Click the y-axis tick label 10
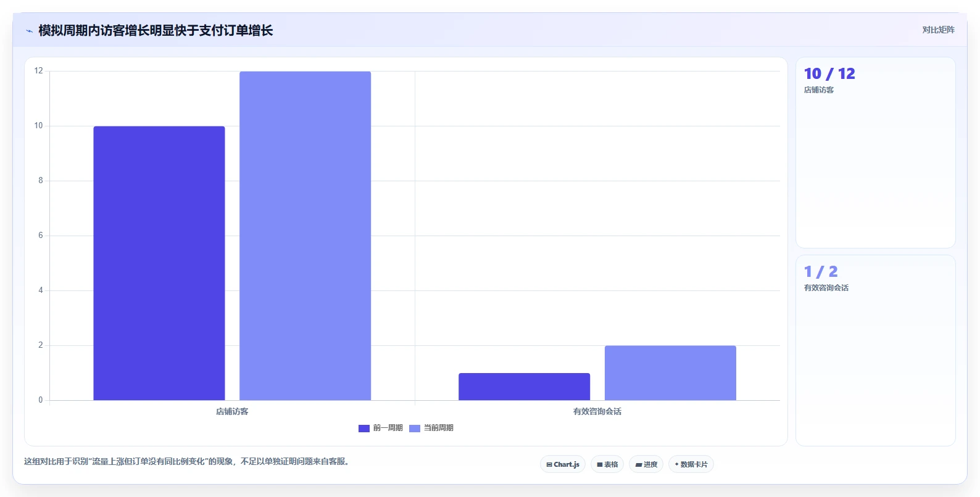 (x=39, y=126)
